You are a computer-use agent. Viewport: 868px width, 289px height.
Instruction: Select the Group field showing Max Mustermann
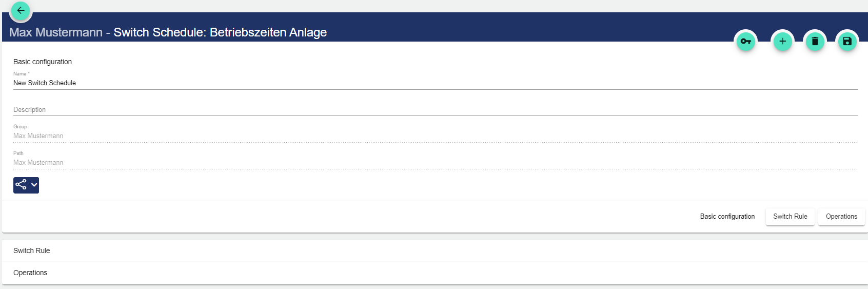point(435,136)
